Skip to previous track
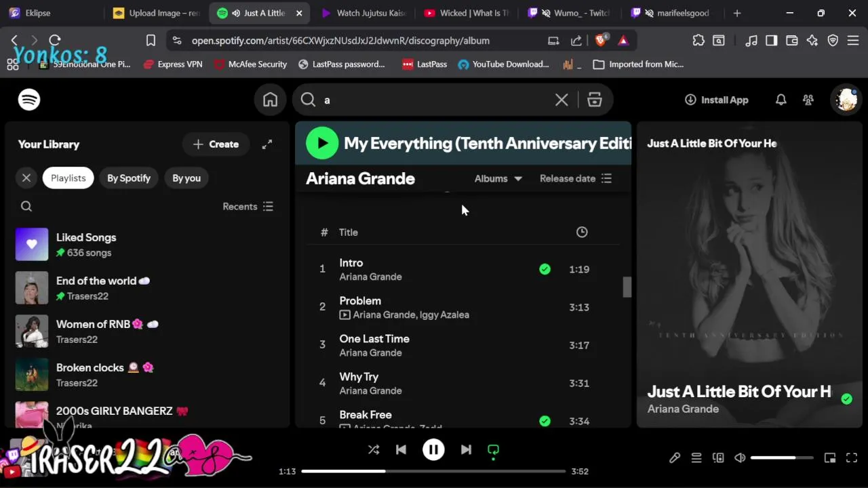 (401, 449)
